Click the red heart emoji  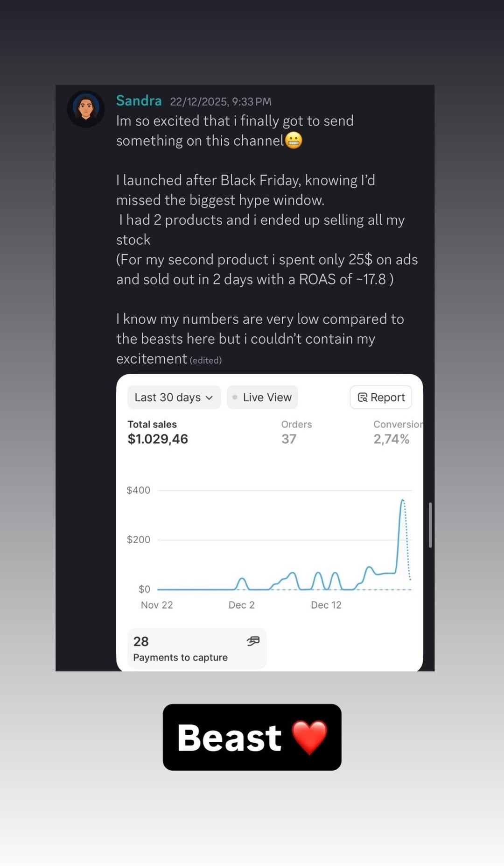(x=309, y=738)
